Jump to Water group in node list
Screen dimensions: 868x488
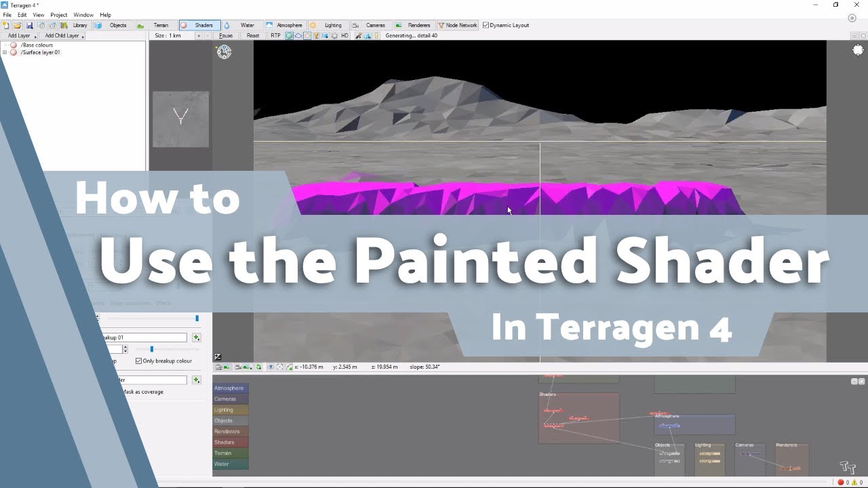(x=231, y=464)
